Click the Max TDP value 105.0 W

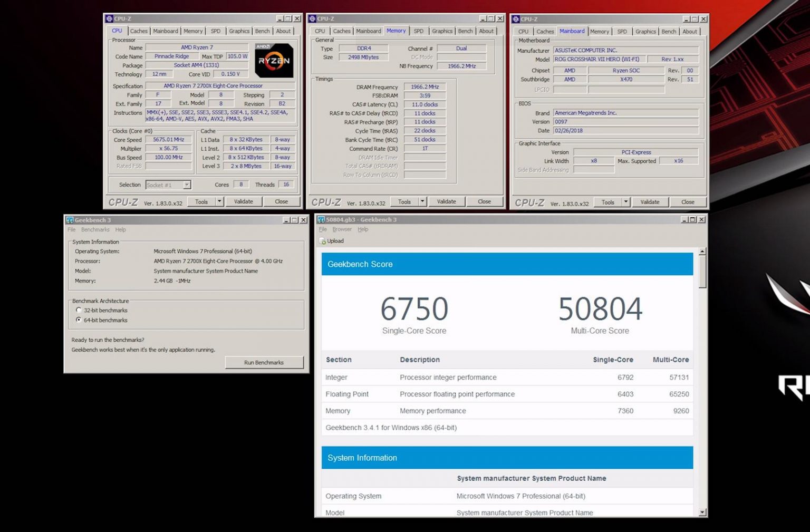[237, 56]
